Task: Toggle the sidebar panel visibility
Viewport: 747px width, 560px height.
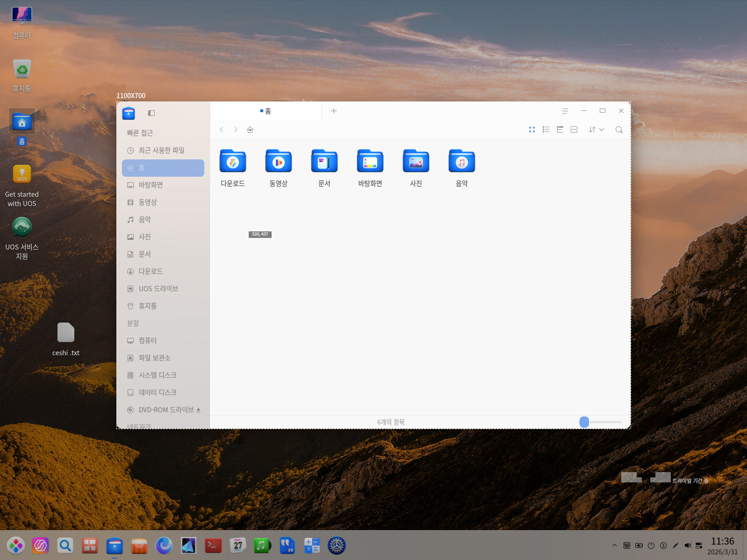Action: point(151,113)
